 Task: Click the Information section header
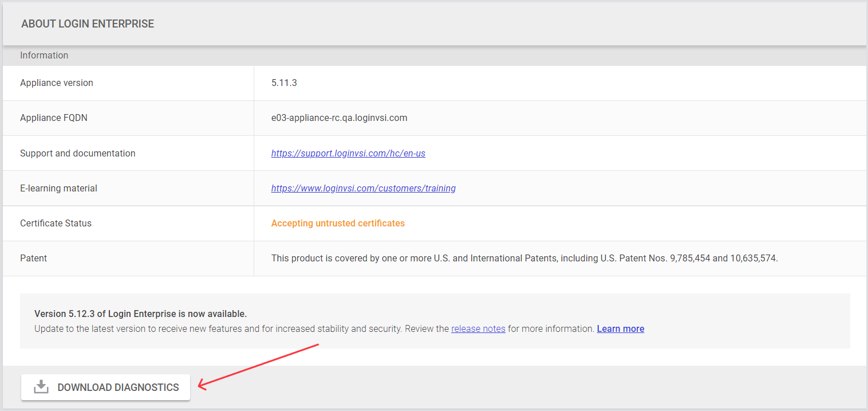44,55
